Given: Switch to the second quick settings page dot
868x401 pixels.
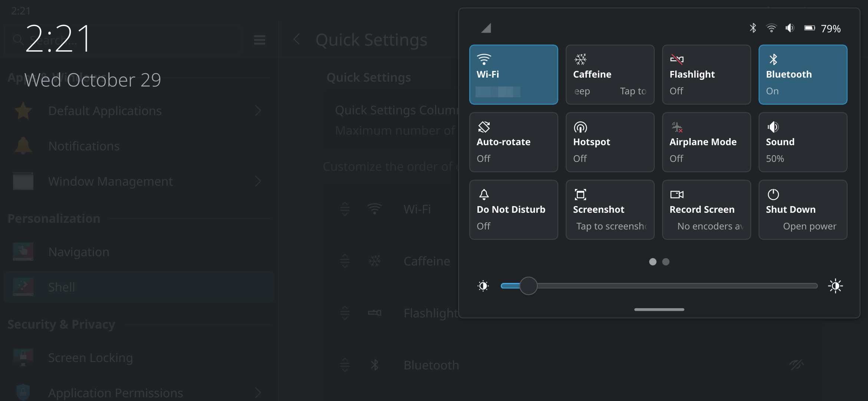Looking at the screenshot, I should [666, 262].
